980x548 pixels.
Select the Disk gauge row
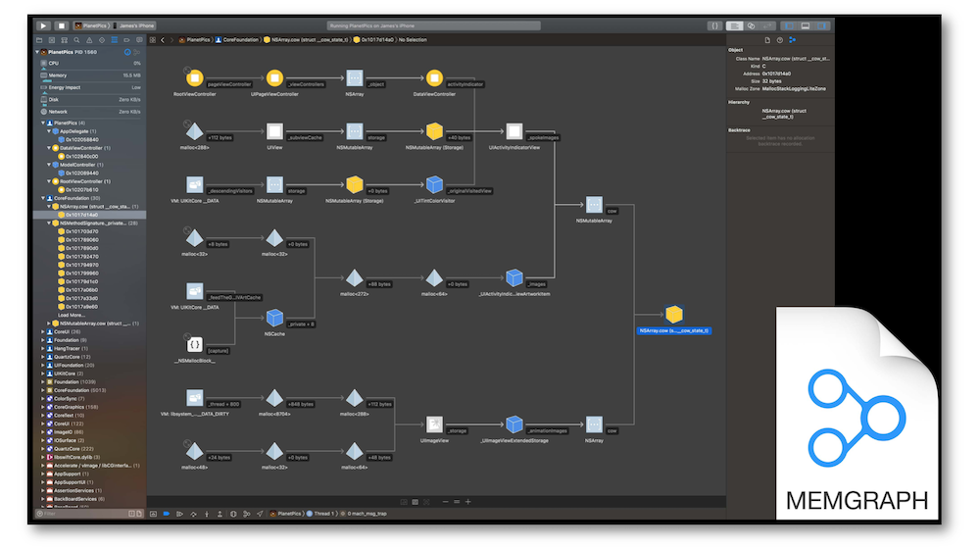pos(90,99)
